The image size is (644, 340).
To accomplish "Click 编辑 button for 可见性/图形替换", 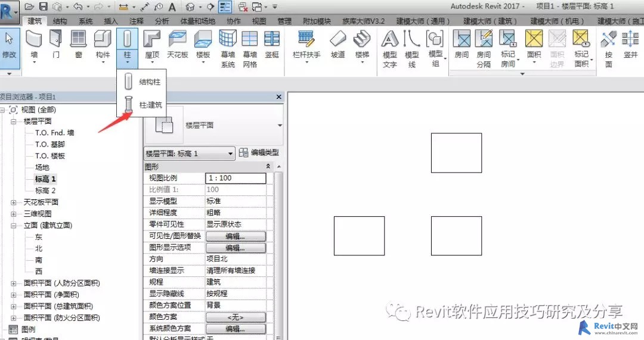I will [x=236, y=236].
